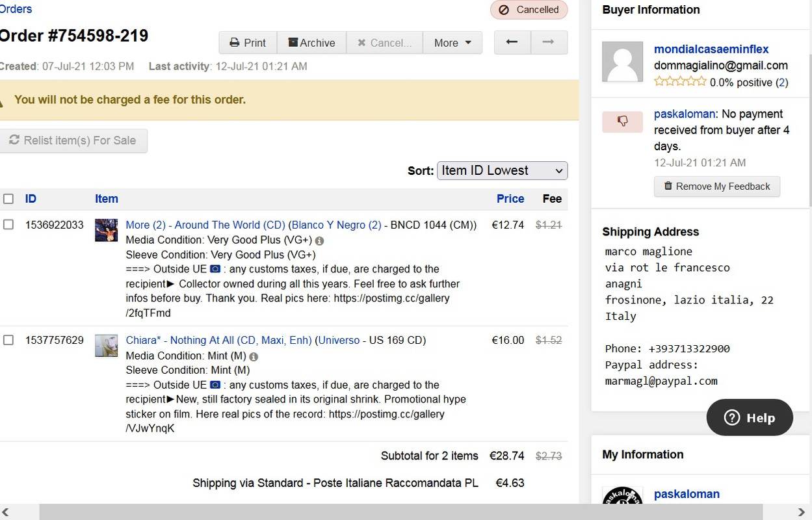This screenshot has height=520, width=812.
Task: Click the greyed Cancel... button
Action: point(384,43)
